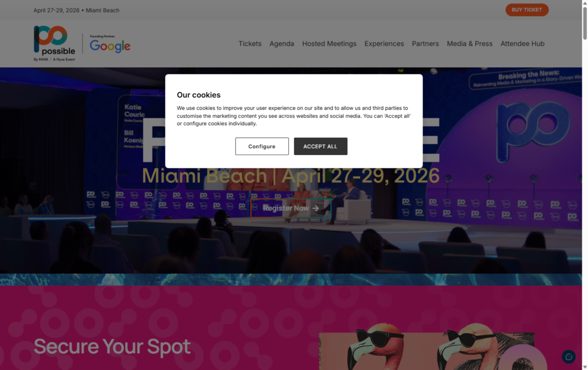This screenshot has width=588, height=370.
Task: Select Hosted Meetings in the navigation
Action: point(329,44)
